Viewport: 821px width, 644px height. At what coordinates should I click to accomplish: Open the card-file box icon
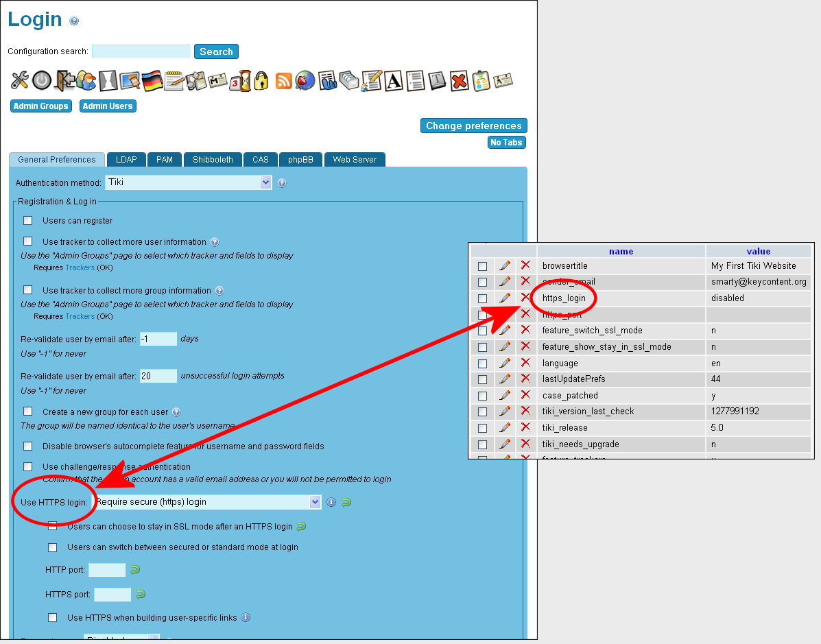349,81
